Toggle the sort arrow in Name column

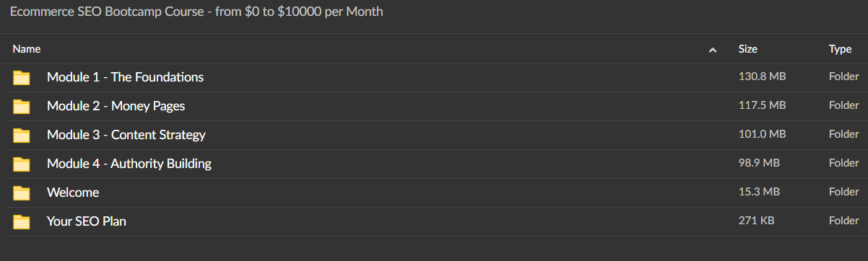(713, 50)
